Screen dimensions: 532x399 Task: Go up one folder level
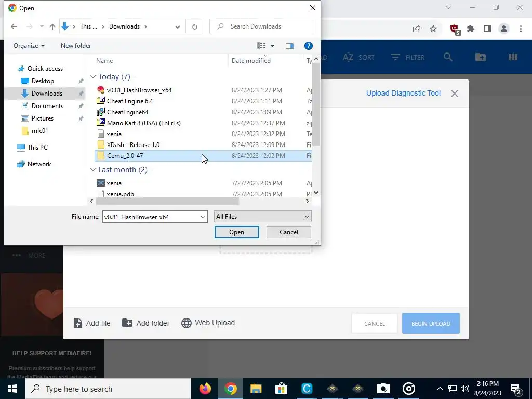[52, 26]
